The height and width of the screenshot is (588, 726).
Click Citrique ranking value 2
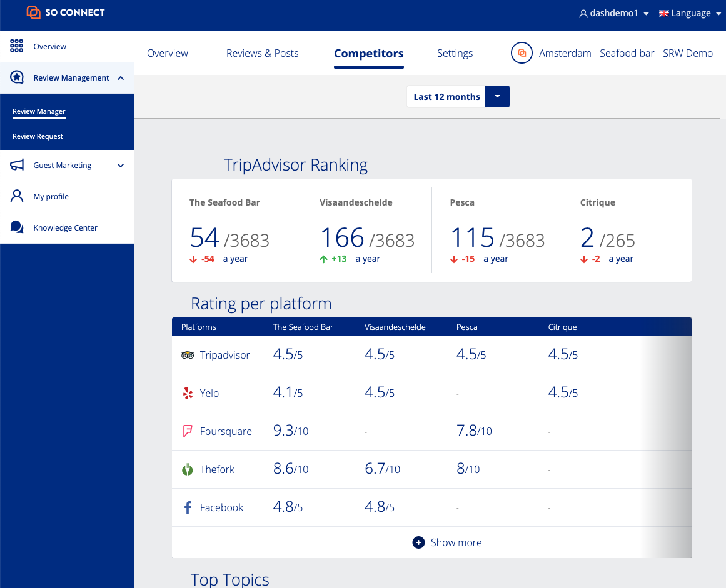point(587,238)
